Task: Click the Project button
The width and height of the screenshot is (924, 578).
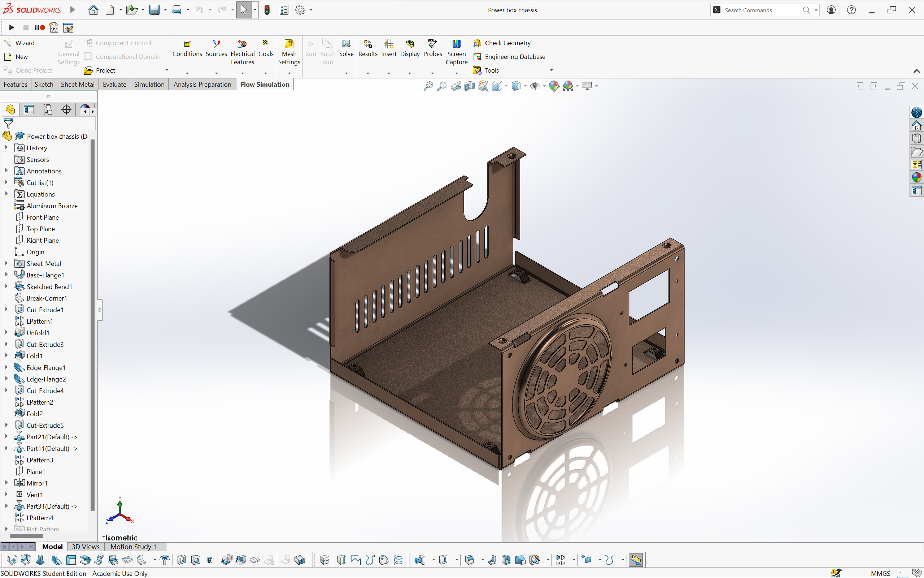Action: coord(100,70)
